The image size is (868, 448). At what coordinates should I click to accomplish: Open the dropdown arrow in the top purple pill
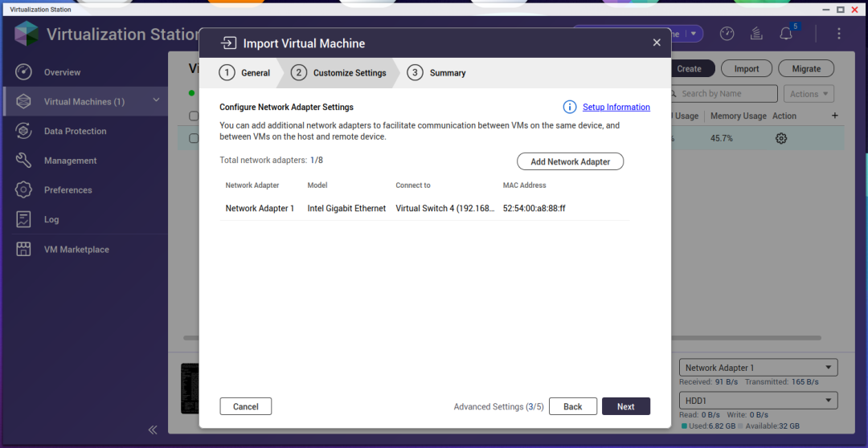tap(694, 34)
